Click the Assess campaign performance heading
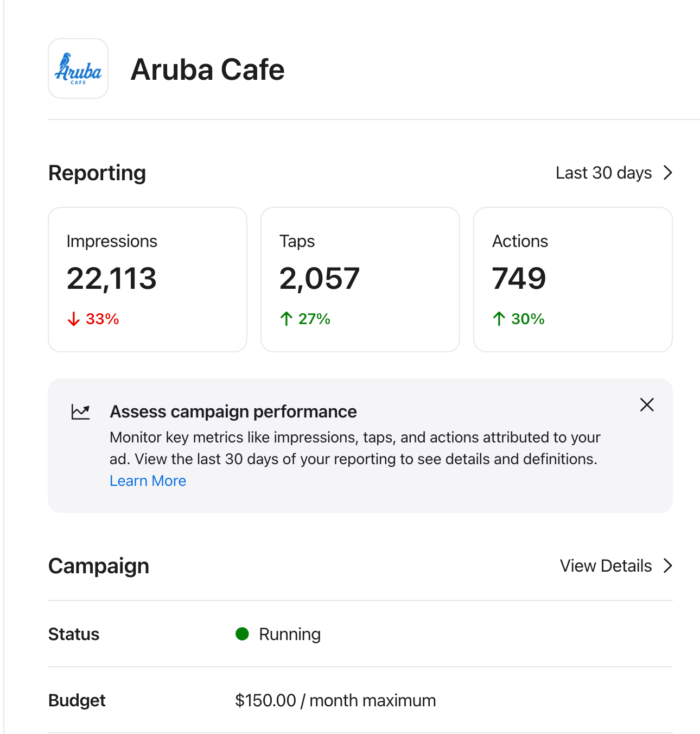 pos(233,412)
